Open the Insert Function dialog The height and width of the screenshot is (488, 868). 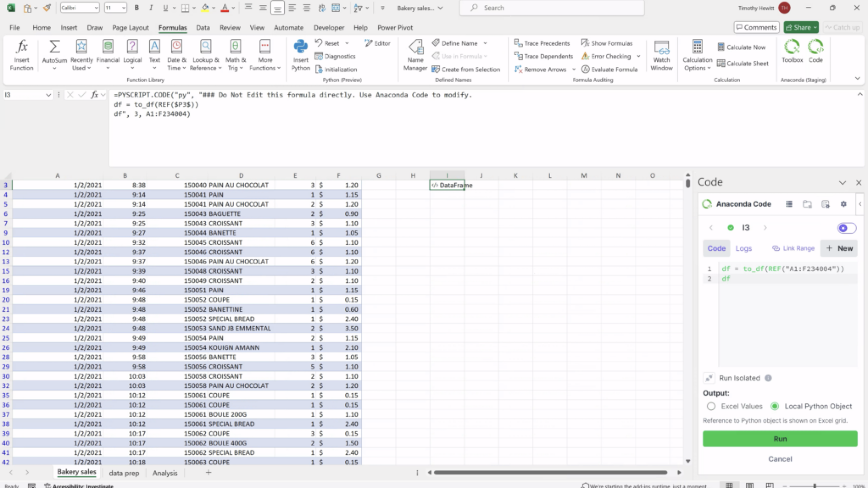21,55
